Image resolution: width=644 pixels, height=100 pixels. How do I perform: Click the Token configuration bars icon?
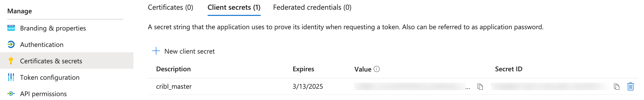coord(11,77)
